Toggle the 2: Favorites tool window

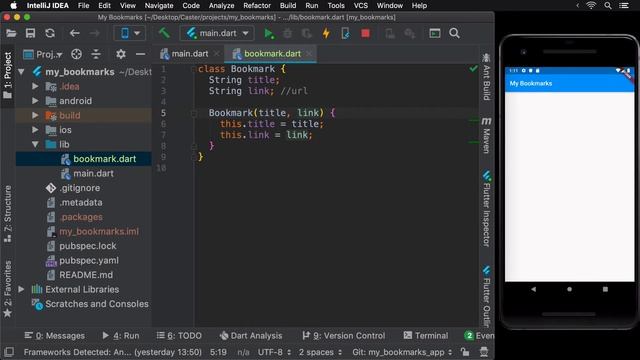point(8,289)
